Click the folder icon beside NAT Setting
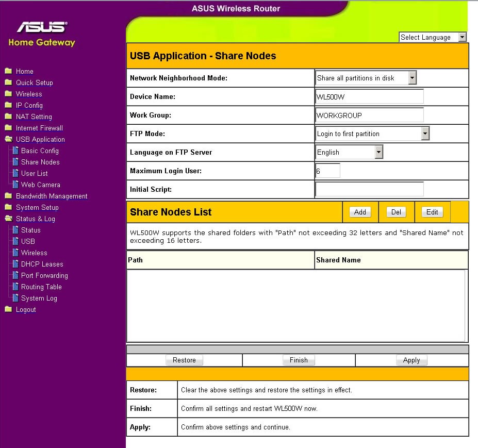Screen dimensions: 478x448 pos(9,117)
